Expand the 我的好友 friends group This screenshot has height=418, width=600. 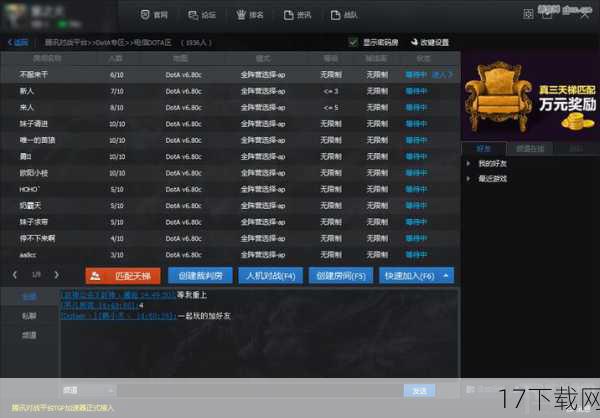click(468, 164)
